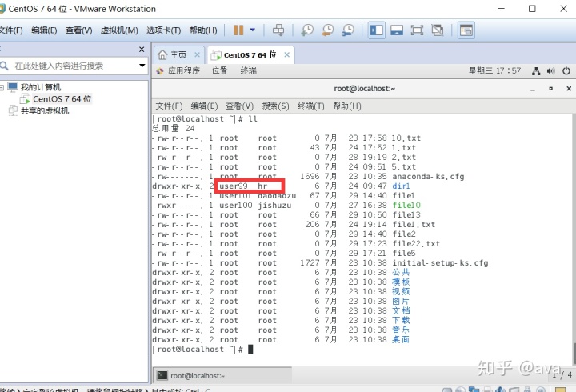Pause the virtual machine
Image resolution: width=576 pixels, height=392 pixels.
coord(238,30)
